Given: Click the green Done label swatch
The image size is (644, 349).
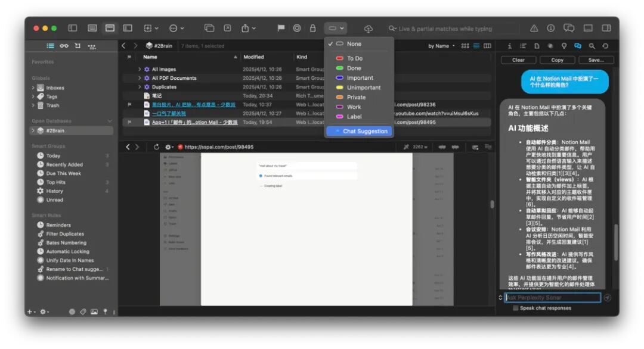Looking at the screenshot, I should 340,68.
